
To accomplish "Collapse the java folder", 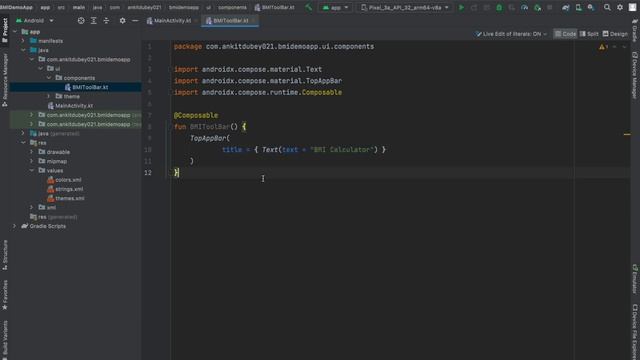I will point(23,50).
